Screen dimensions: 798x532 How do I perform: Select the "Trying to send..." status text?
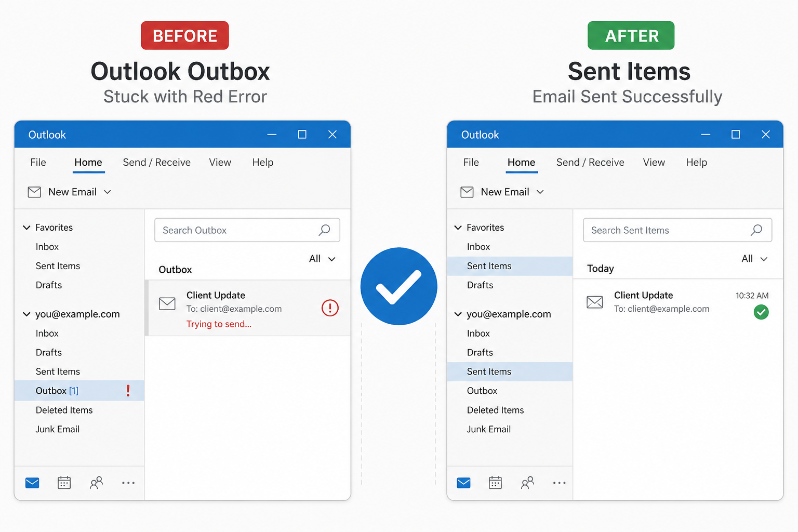point(219,324)
